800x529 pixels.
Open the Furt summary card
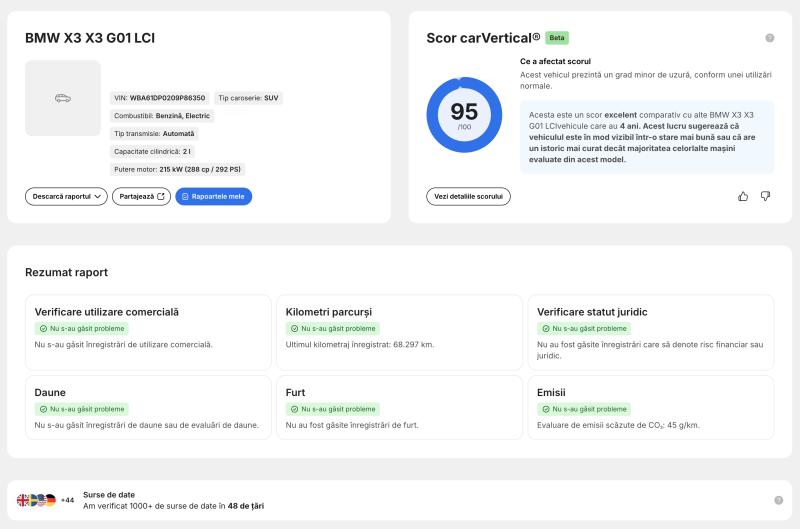coord(399,408)
